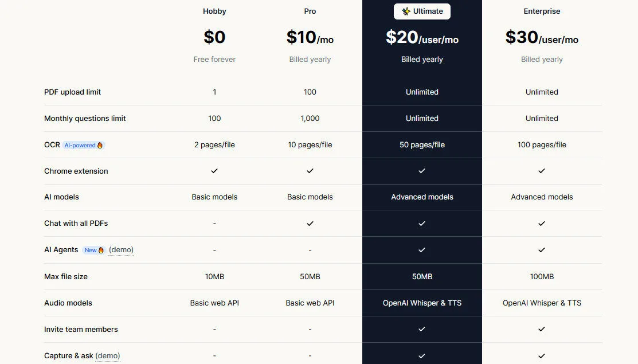Open the demo link next to AI Agents

point(122,250)
